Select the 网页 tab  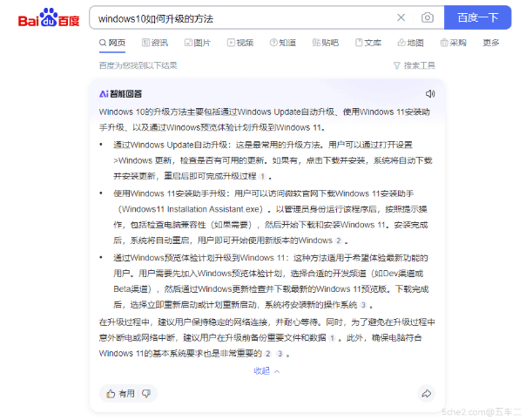pyautogui.click(x=112, y=43)
